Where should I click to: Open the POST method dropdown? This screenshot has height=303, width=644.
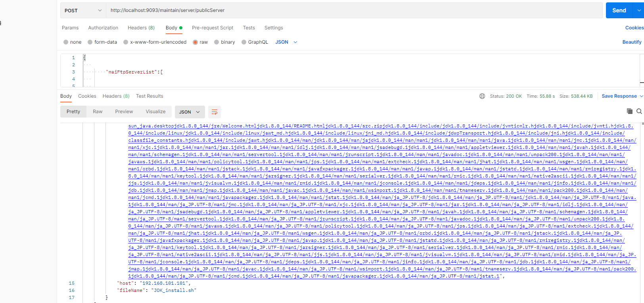coord(83,10)
